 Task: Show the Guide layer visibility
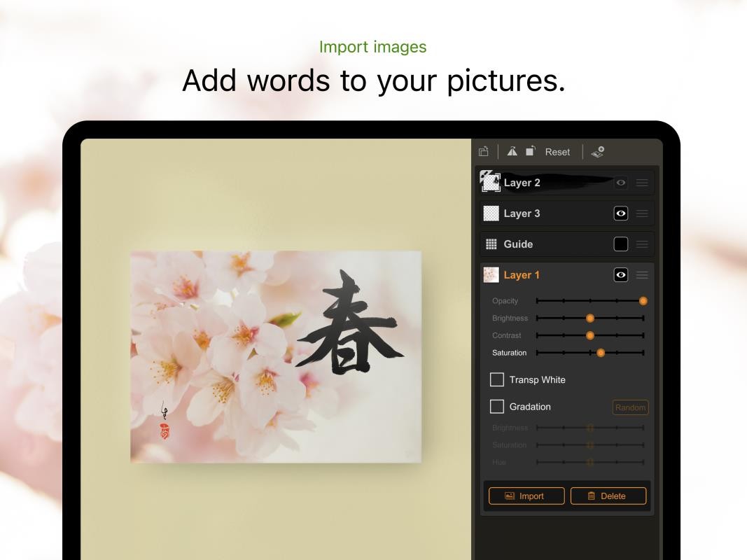coord(620,244)
